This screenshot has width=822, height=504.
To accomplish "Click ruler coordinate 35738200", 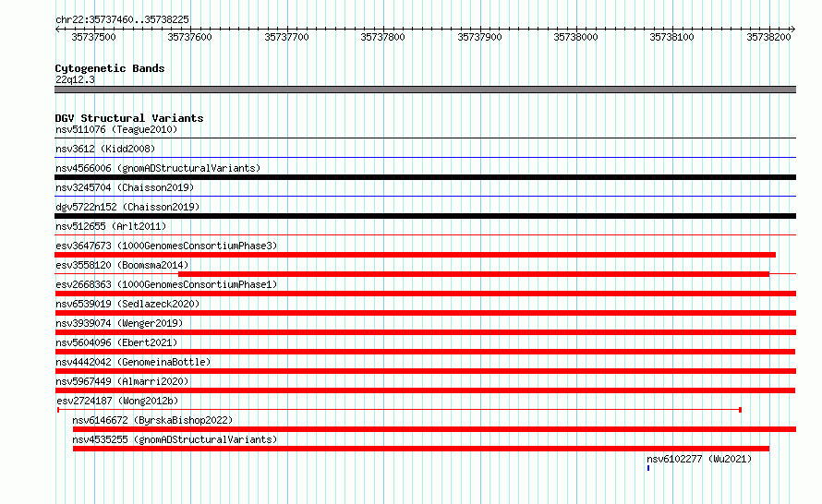I will 768,37.
